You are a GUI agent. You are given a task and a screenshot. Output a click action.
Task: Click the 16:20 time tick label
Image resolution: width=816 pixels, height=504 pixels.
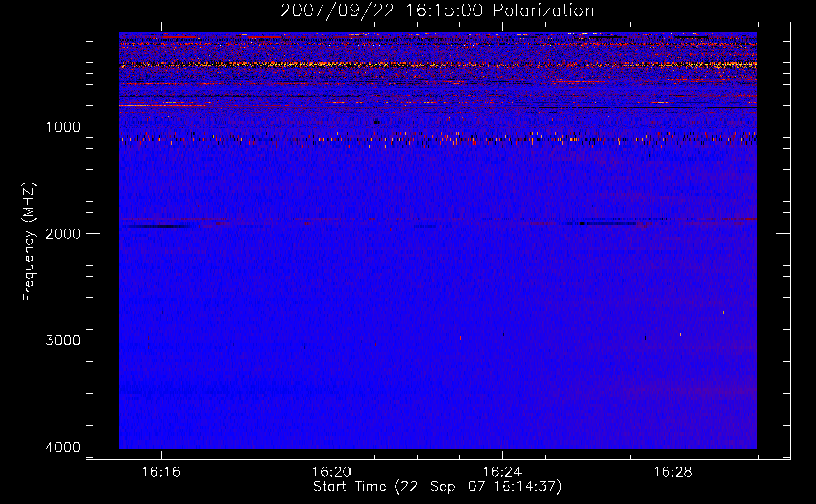332,472
